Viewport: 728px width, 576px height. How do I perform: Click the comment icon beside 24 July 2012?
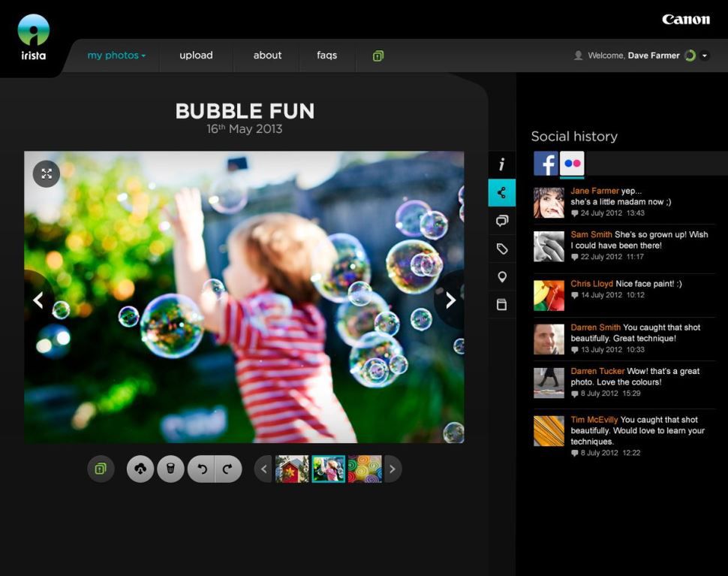pos(574,214)
